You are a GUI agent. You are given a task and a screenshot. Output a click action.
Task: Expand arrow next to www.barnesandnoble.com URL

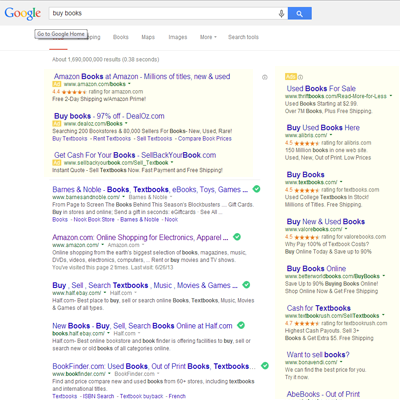[124, 197]
